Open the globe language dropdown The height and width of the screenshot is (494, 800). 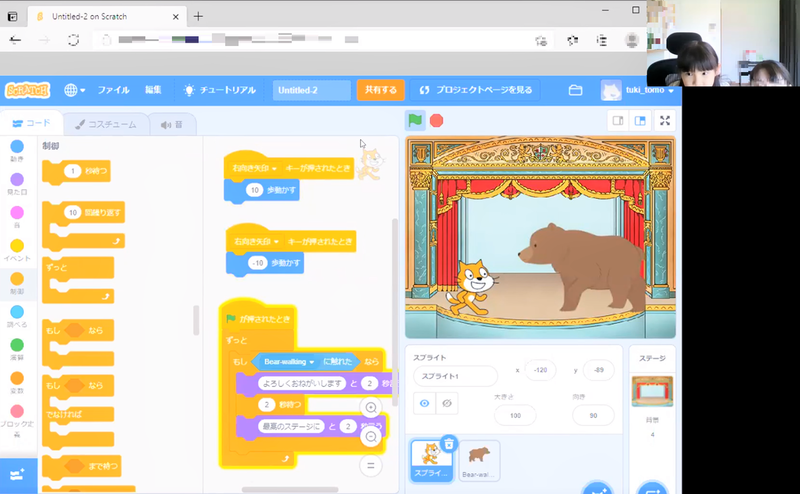pos(74,90)
